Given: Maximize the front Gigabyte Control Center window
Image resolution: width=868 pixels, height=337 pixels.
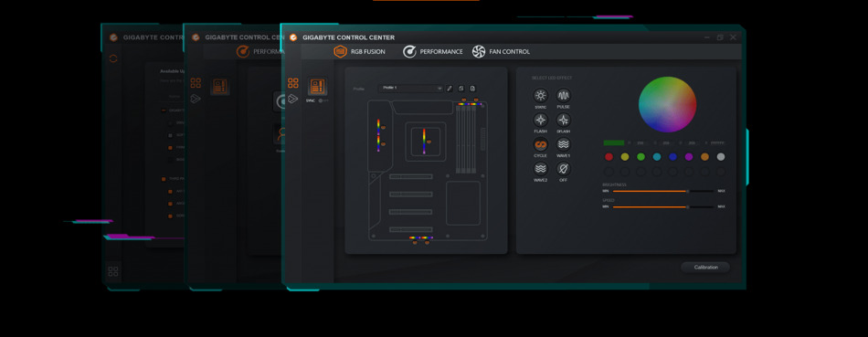Looking at the screenshot, I should 720,37.
